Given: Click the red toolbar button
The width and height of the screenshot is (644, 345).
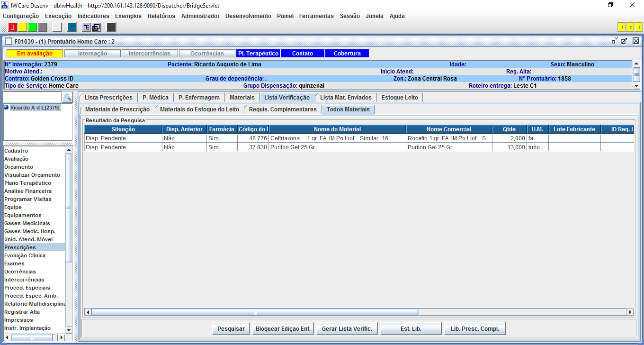Looking at the screenshot, I should point(13,27).
